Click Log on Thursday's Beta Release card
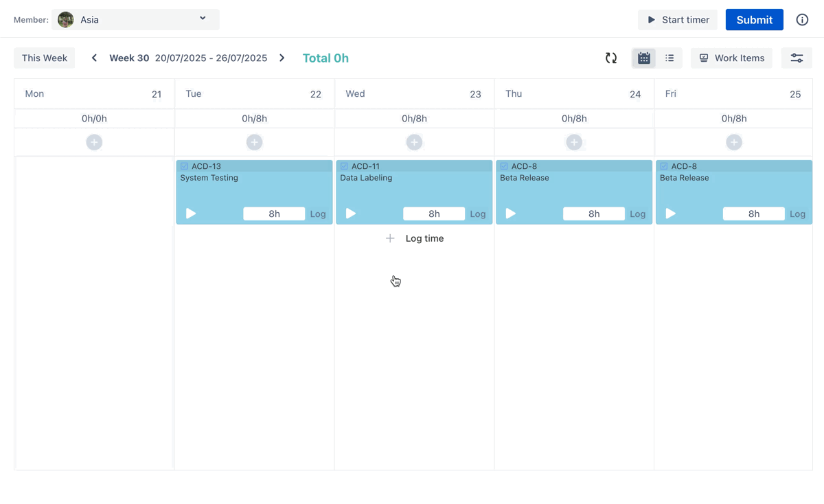824x504 pixels. (637, 214)
